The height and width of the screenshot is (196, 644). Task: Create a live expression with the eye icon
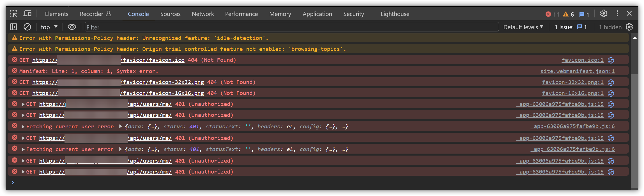pos(72,27)
